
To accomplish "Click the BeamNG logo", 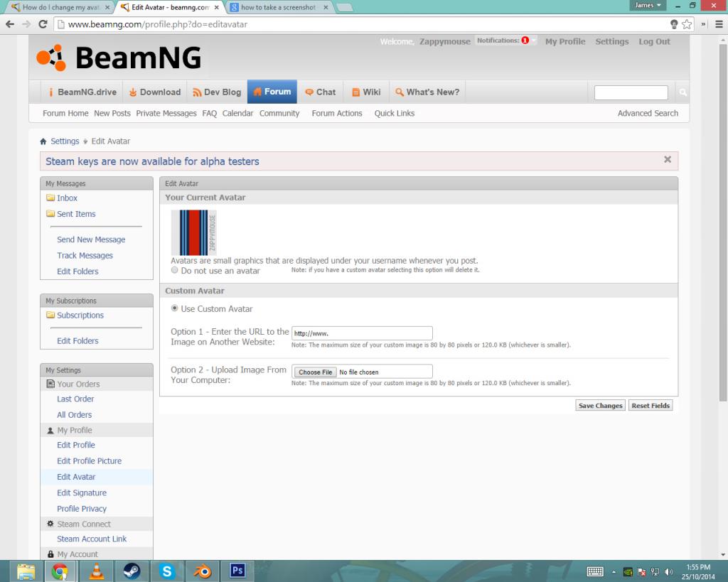I will (x=119, y=58).
